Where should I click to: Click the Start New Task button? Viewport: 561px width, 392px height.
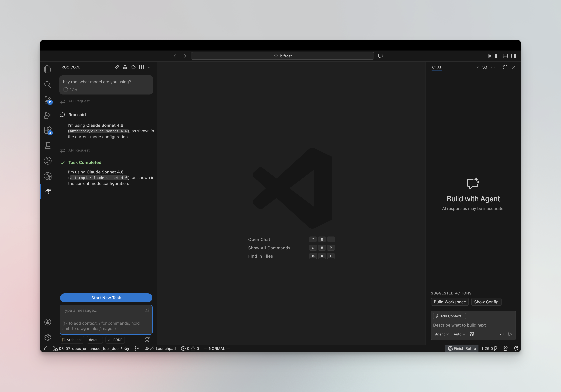(x=106, y=298)
